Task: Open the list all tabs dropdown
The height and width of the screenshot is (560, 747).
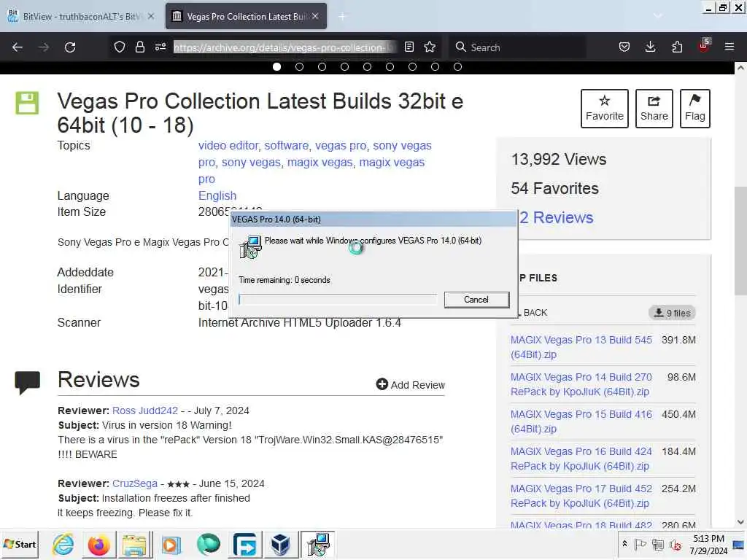Action: point(658,16)
